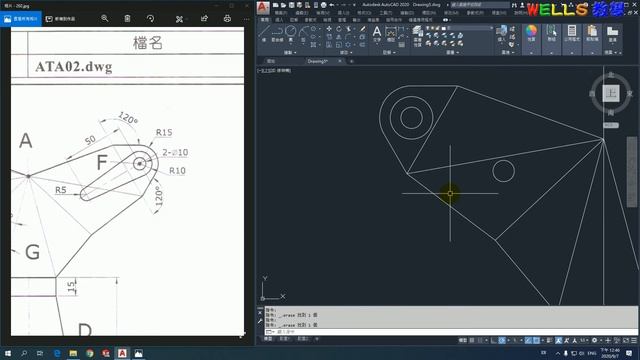Switch to the Drawing3 file tab
This screenshot has height=360, width=640.
click(x=318, y=61)
